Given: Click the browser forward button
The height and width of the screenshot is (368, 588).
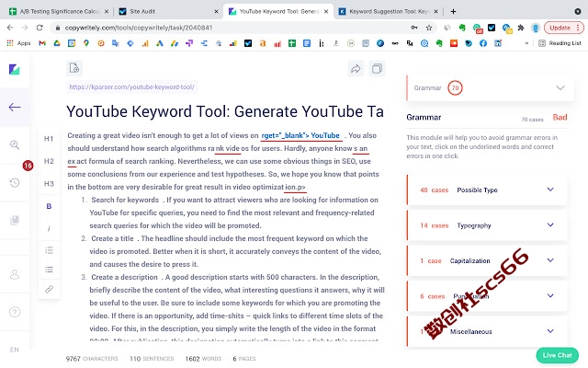Looking at the screenshot, I should [x=25, y=28].
